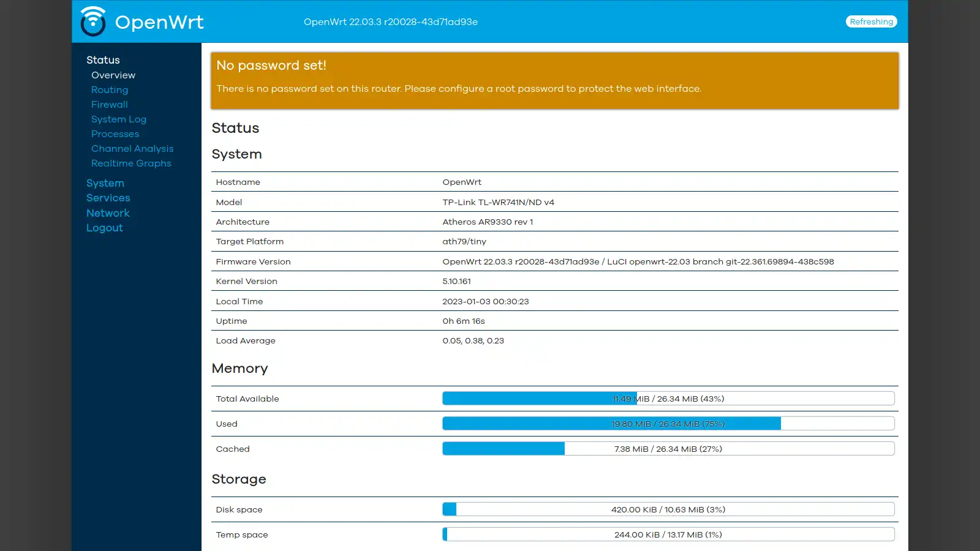
Task: Click the No password set warning banner
Action: click(x=553, y=80)
